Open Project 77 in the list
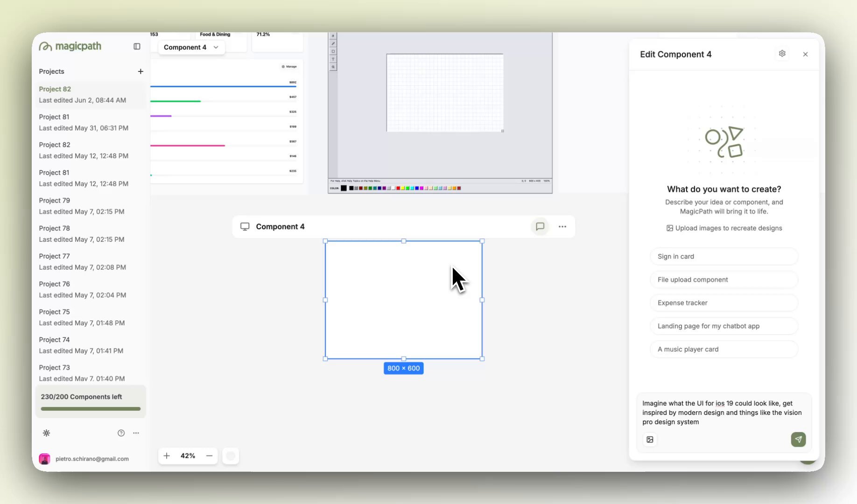Screen dimensions: 857x504 (x=90, y=262)
